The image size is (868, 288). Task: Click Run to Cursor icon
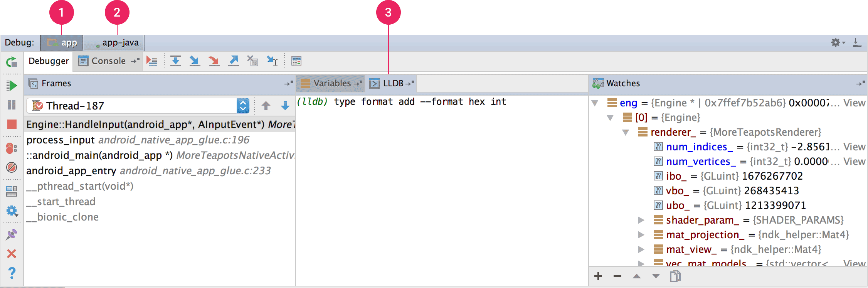(x=272, y=61)
